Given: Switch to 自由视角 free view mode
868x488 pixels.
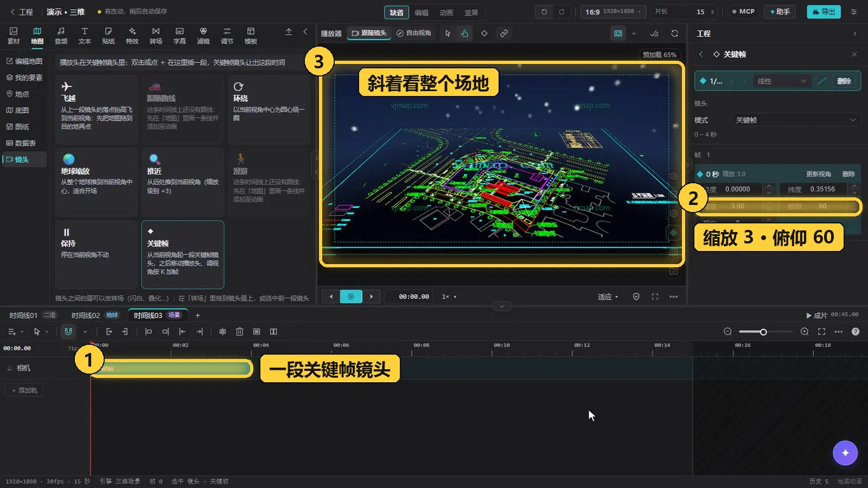Looking at the screenshot, I should point(414,33).
